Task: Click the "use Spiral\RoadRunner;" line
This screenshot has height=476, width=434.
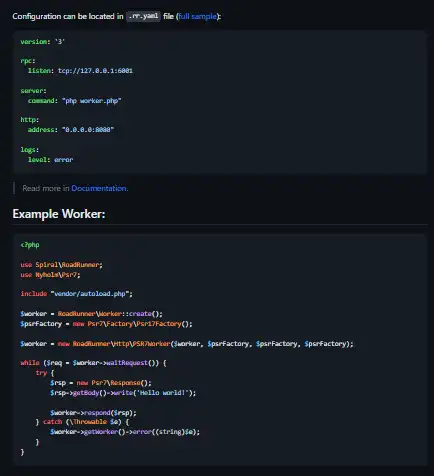Action: coord(62,265)
